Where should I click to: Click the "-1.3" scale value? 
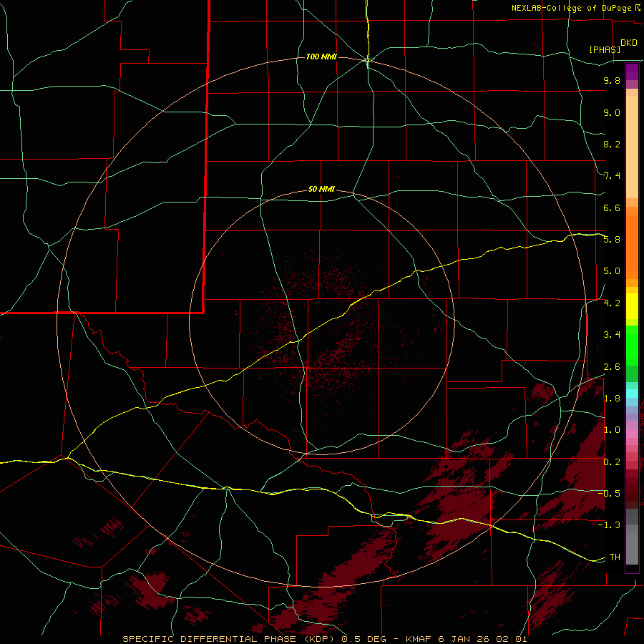(609, 525)
